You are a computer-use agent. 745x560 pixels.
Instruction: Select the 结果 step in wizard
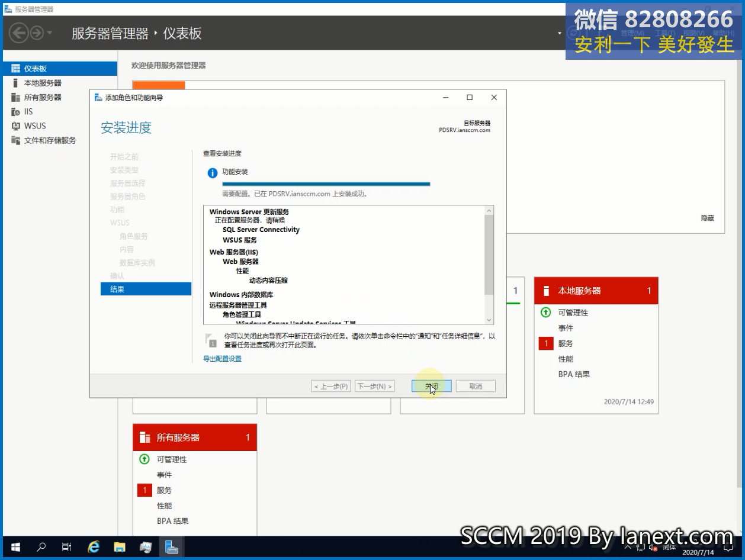146,289
